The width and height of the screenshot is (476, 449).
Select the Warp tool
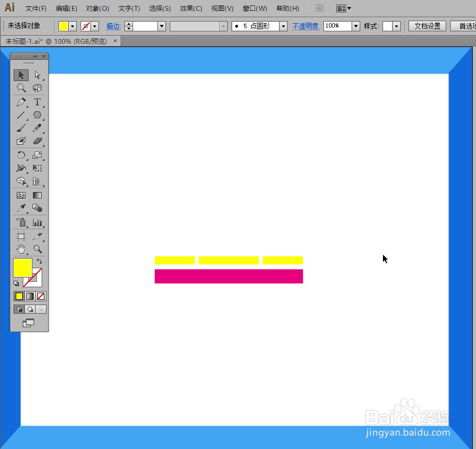[x=21, y=168]
